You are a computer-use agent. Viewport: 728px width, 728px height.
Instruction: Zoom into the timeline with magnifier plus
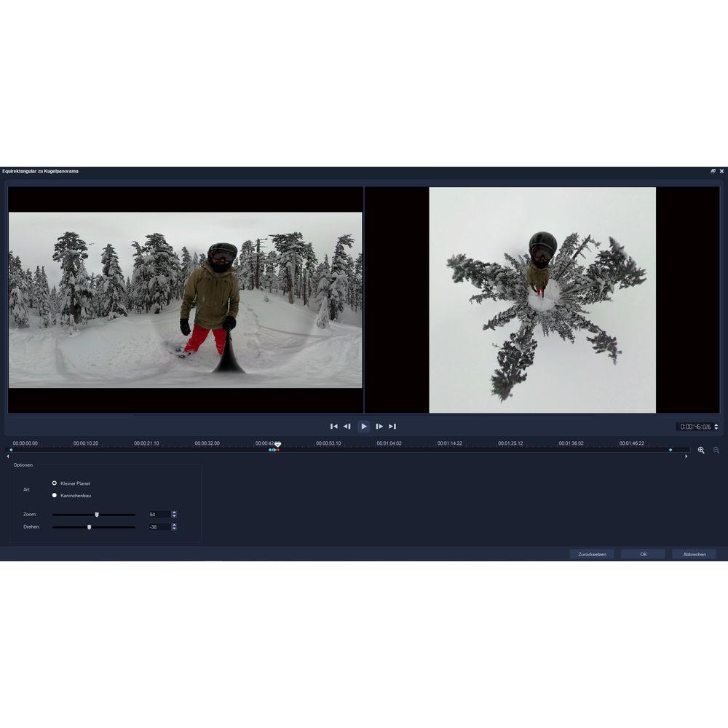pos(701,450)
